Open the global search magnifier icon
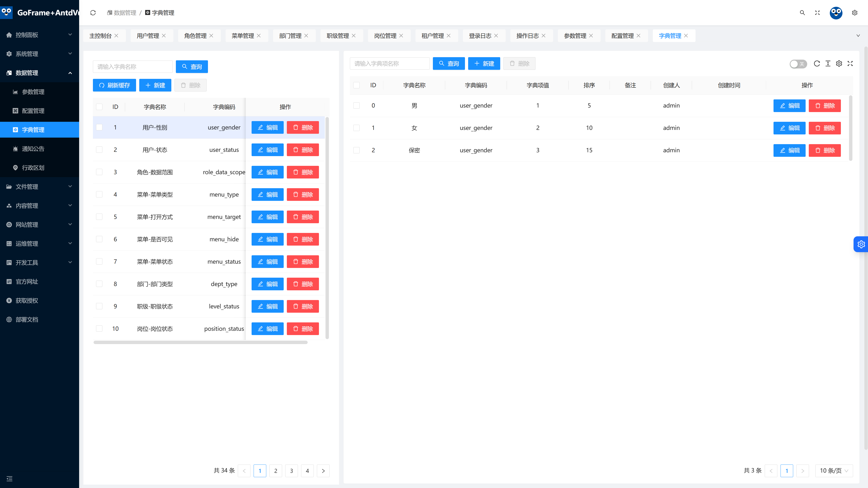 802,13
